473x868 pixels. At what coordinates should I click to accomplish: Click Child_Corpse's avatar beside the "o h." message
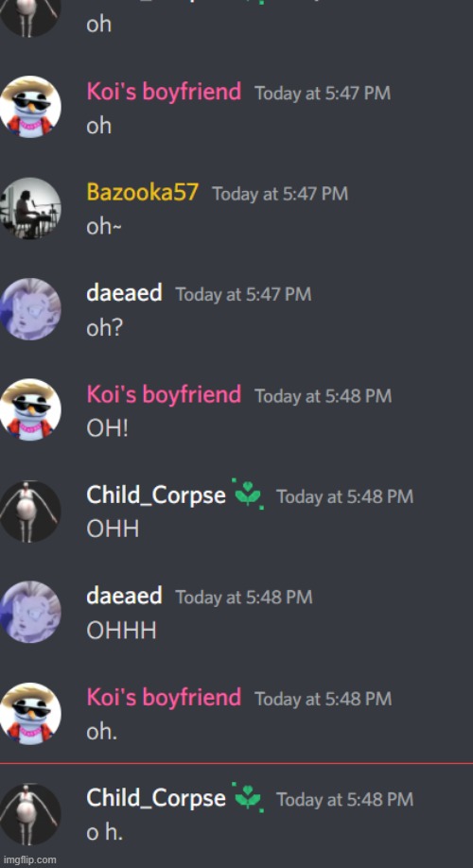coord(30,814)
